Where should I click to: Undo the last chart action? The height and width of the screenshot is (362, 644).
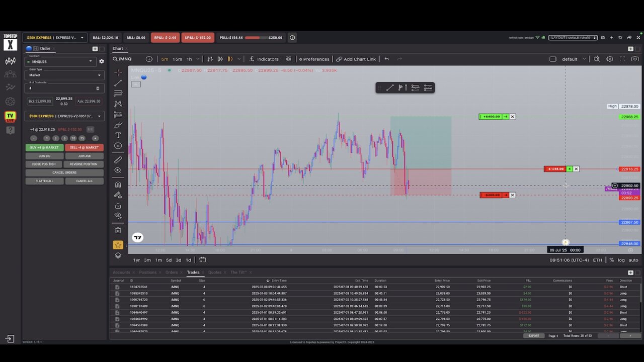click(x=387, y=59)
